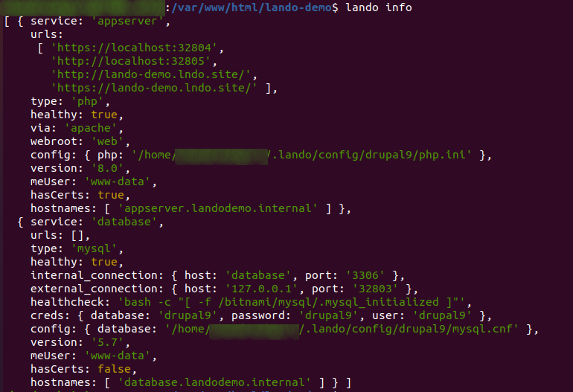Open the http://localhost:32805 URL
The height and width of the screenshot is (392, 573).
pos(131,61)
